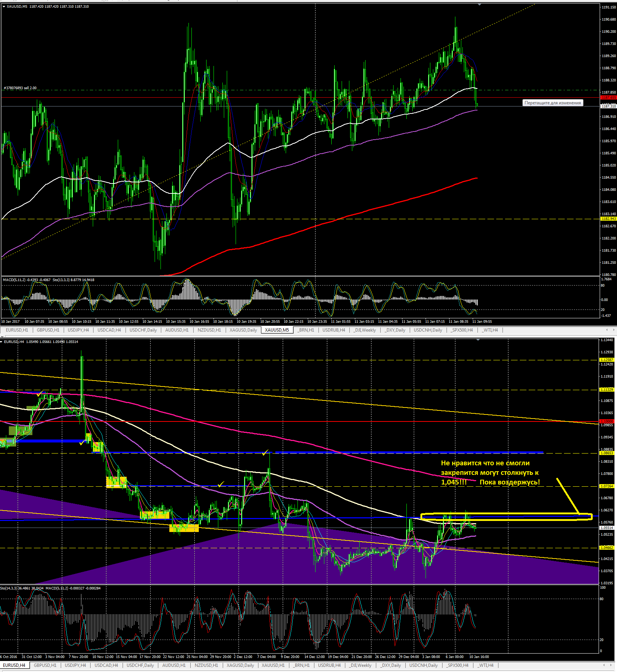Open _SPX500,H4 tab in the EURUSD,H4 window
Viewport: 617px width, 672px height.
coord(458,665)
